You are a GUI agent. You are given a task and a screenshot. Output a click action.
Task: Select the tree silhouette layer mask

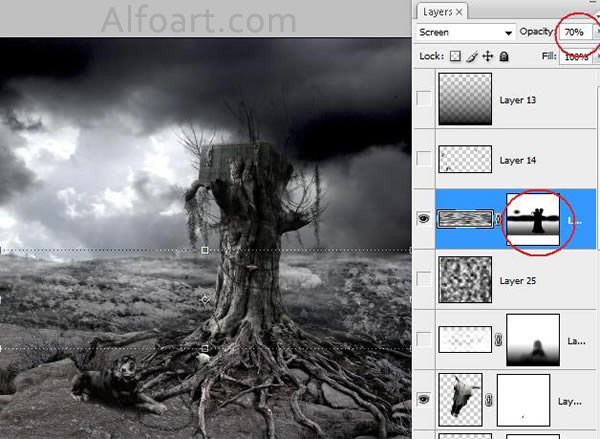(533, 219)
